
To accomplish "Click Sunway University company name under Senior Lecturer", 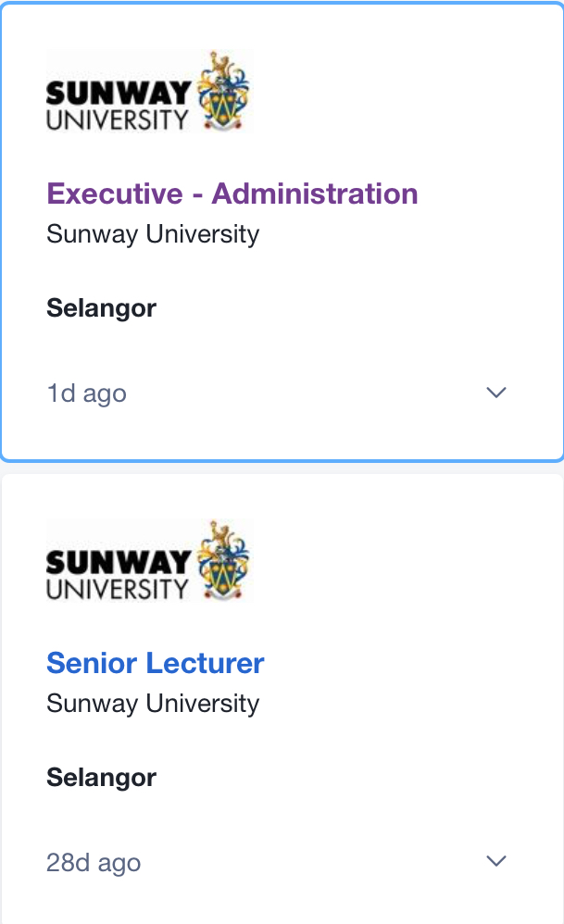I will point(153,703).
